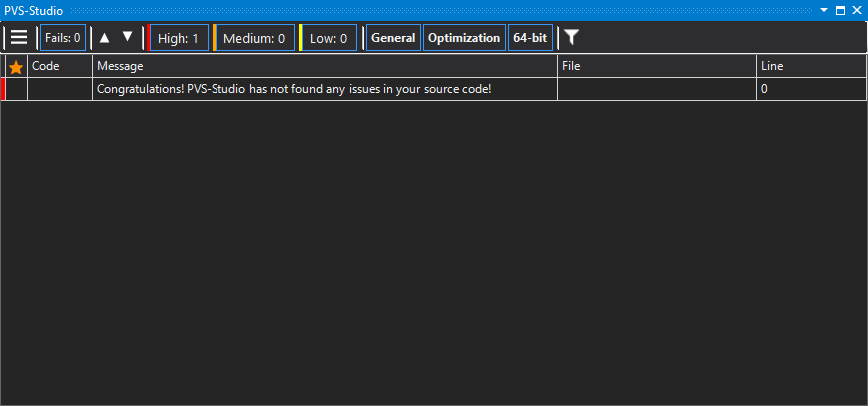The image size is (868, 406).
Task: Toggle the Optimization analysis group
Action: click(x=464, y=38)
